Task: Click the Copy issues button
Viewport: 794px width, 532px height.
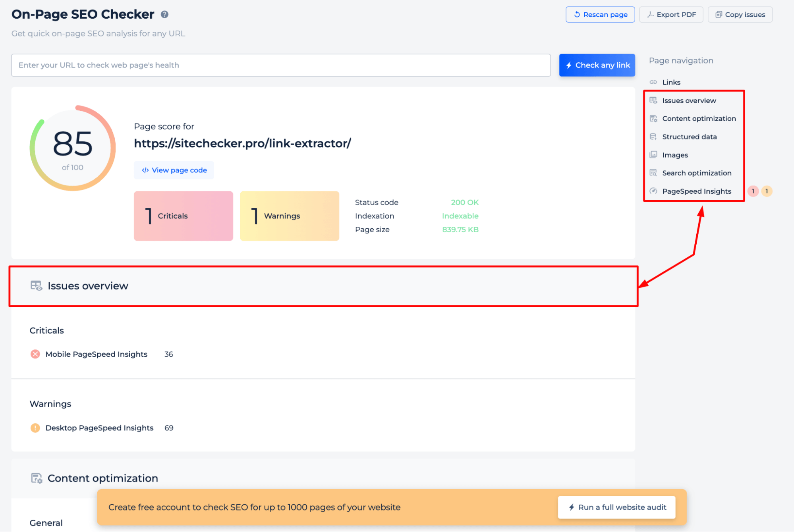Action: (x=740, y=15)
